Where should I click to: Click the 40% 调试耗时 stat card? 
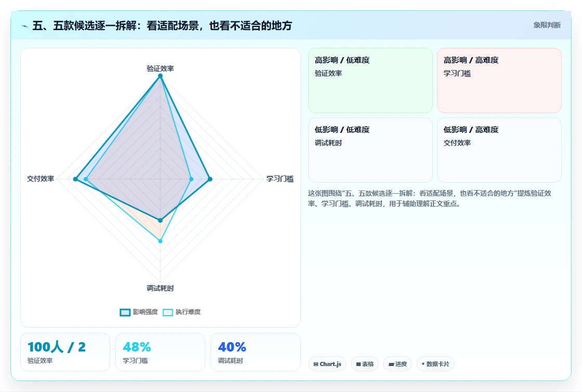coord(255,352)
